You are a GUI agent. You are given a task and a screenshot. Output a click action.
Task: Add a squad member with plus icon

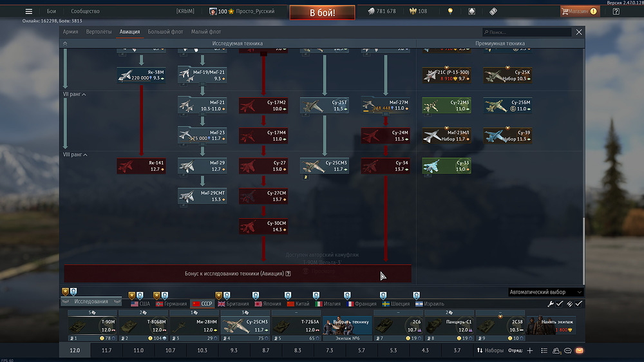(x=530, y=350)
